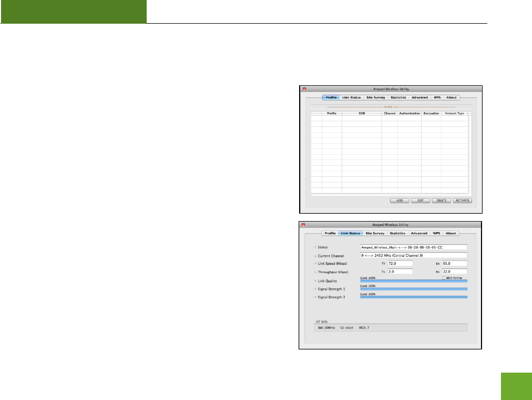Viewport: 532px width, 400px height.
Task: Open Advanced tab in Profile List window
Action: (x=420, y=97)
